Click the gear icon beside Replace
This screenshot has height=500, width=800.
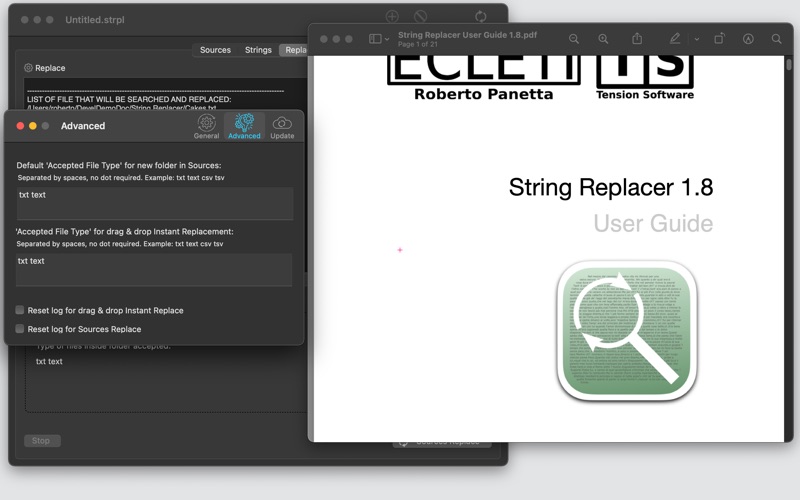28,68
